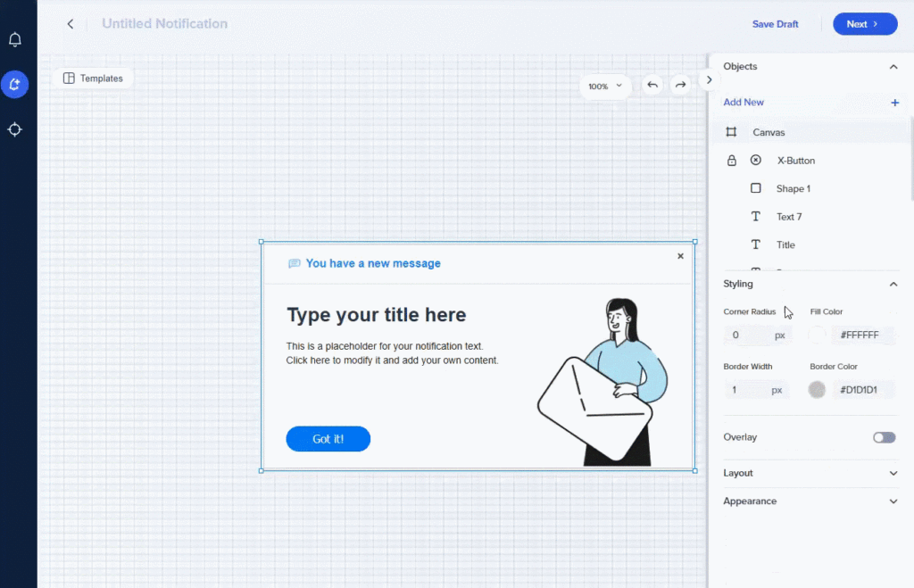Open the Templates panel
914x588 pixels.
(x=93, y=78)
